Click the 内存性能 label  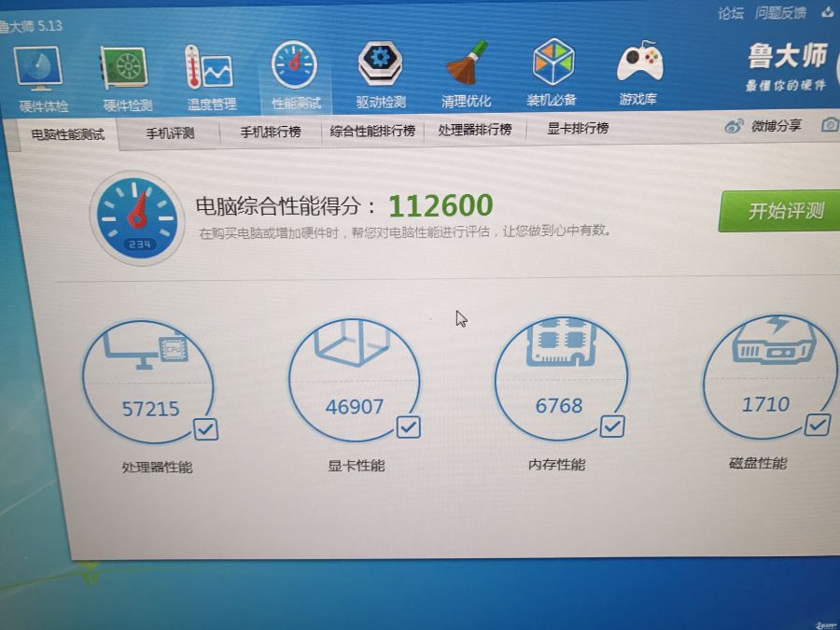(556, 464)
